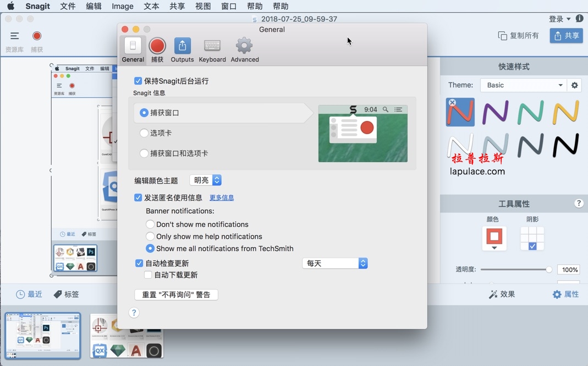Open the update frequency dropdown showing 每天
588x366 pixels.
[335, 263]
